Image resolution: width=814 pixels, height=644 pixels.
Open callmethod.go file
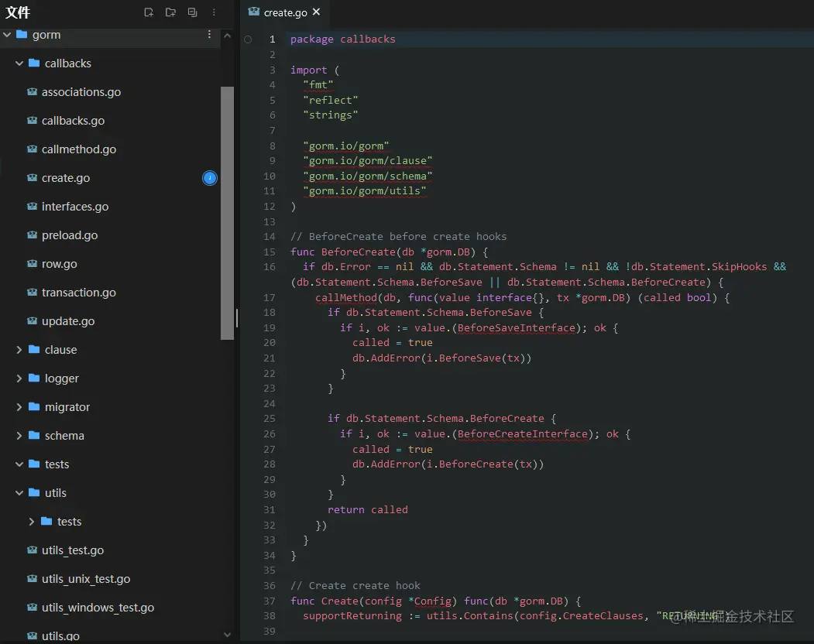[79, 149]
